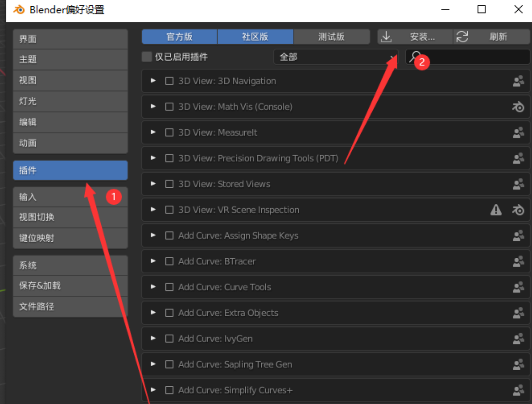The width and height of the screenshot is (532, 404).
Task: Expand the Simplify Curves+ details
Action: (x=153, y=390)
